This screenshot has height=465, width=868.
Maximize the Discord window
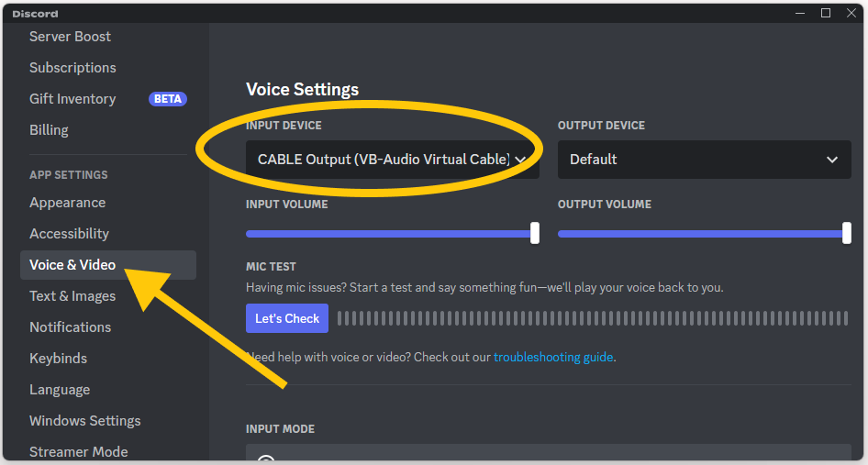[x=826, y=13]
